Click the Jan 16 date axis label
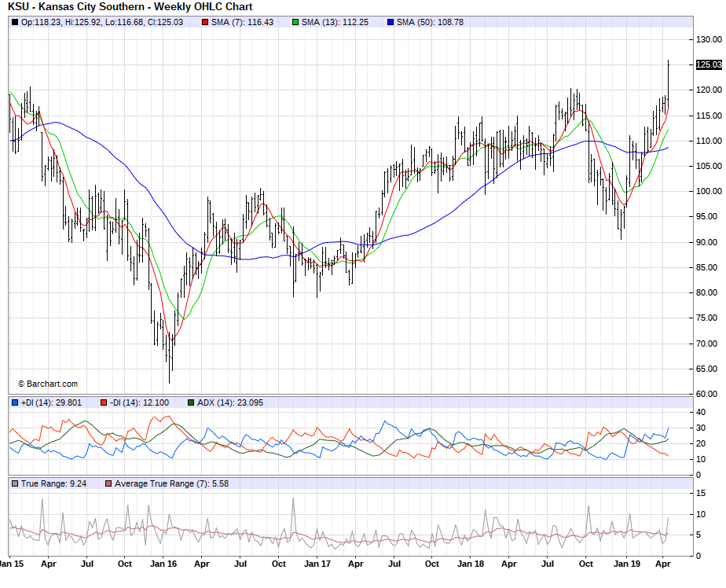This screenshot has width=726, height=588. click(x=163, y=564)
